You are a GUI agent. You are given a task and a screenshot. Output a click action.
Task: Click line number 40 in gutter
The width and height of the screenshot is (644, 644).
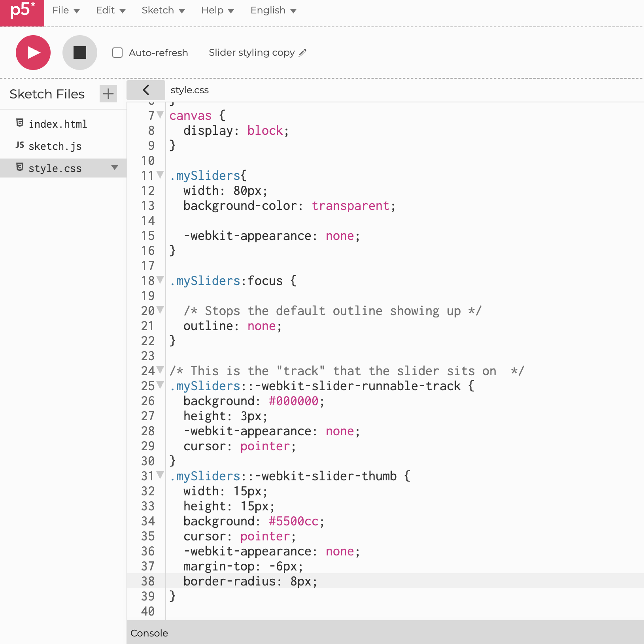tap(148, 612)
